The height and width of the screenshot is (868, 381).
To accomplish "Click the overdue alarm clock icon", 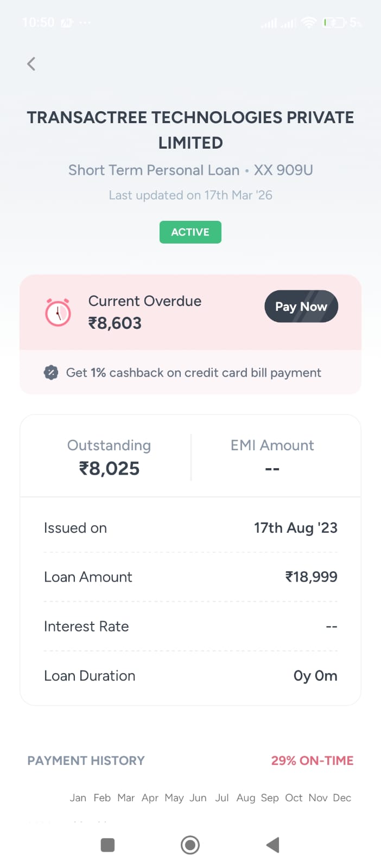I will click(x=58, y=312).
